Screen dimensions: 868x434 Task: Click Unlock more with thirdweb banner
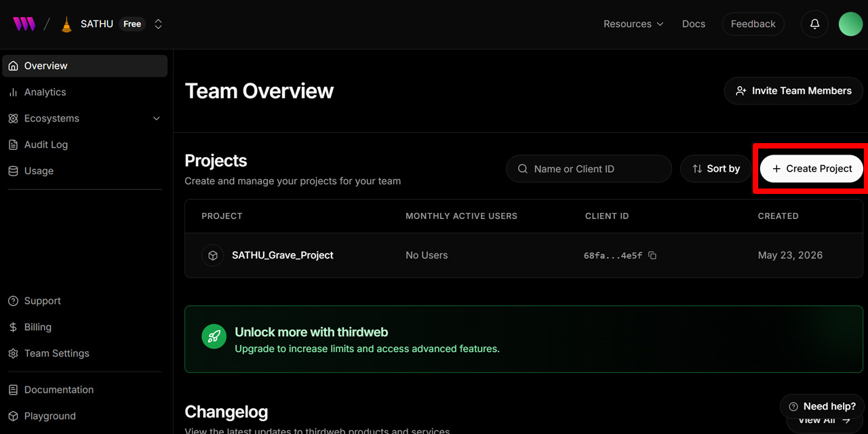click(524, 339)
